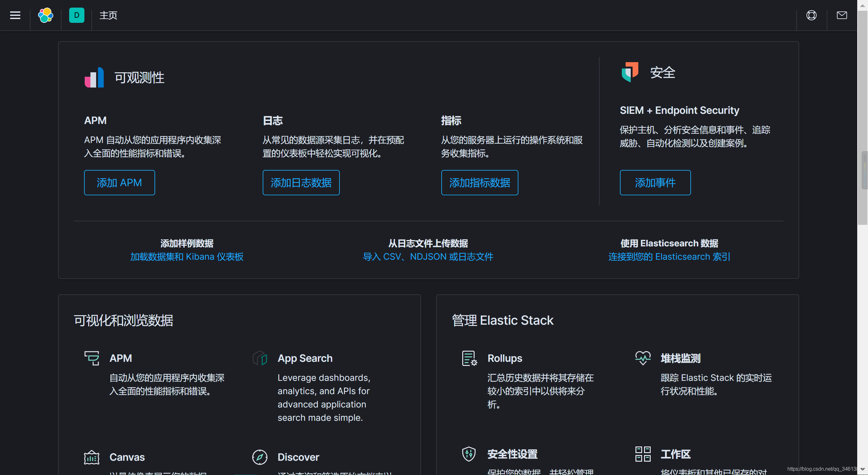Click the Security shield logo
The width and height of the screenshot is (868, 475).
tap(630, 72)
